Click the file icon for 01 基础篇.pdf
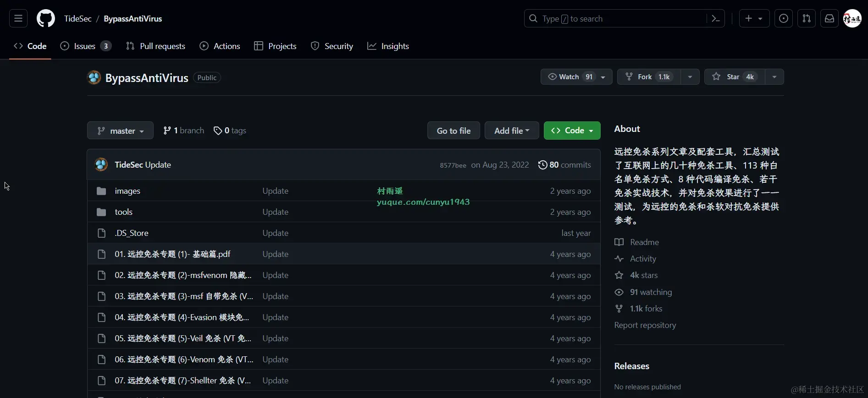Viewport: 868px width, 398px height. [x=101, y=254]
